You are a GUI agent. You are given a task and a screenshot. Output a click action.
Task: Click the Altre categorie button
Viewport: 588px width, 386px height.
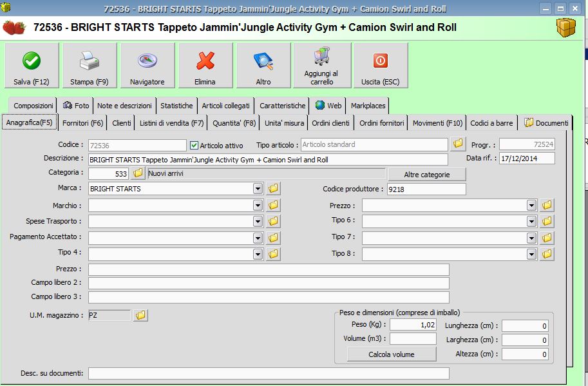click(426, 174)
